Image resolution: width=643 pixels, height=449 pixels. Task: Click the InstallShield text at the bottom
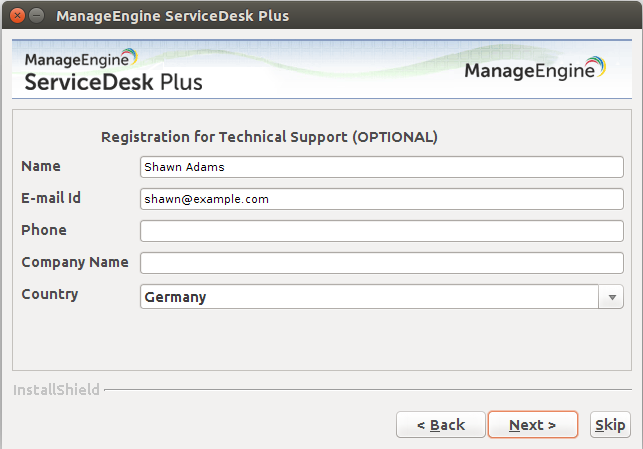click(56, 389)
